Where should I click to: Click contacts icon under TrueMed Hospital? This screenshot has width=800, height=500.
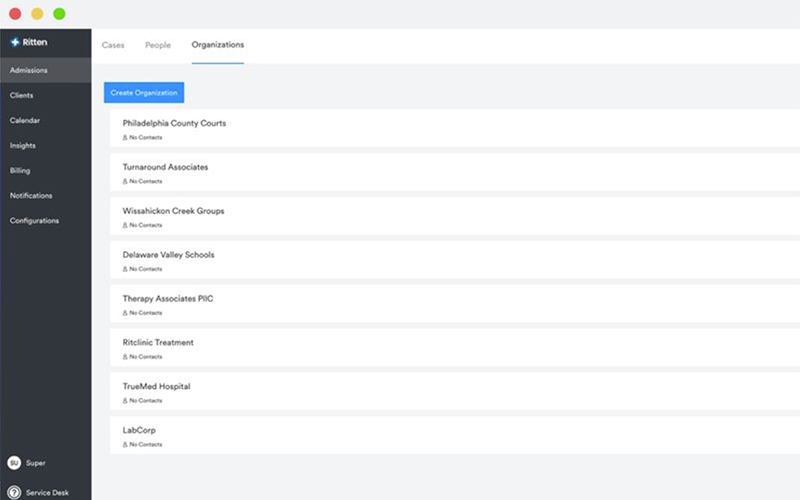coord(125,401)
